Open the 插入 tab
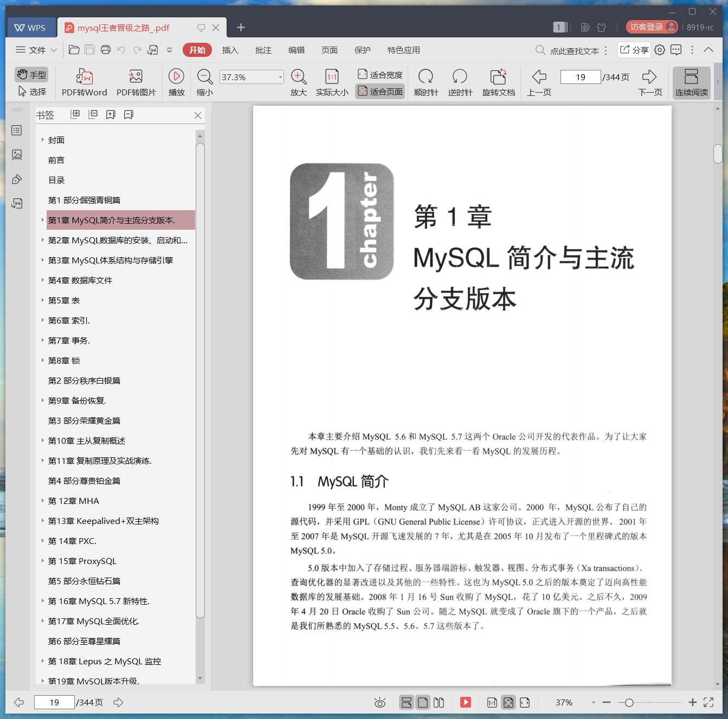The height and width of the screenshot is (719, 728). (x=230, y=50)
